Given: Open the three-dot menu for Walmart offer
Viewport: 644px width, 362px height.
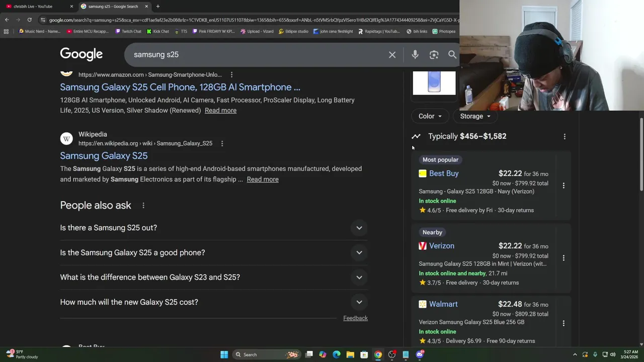Looking at the screenshot, I should pos(563,323).
